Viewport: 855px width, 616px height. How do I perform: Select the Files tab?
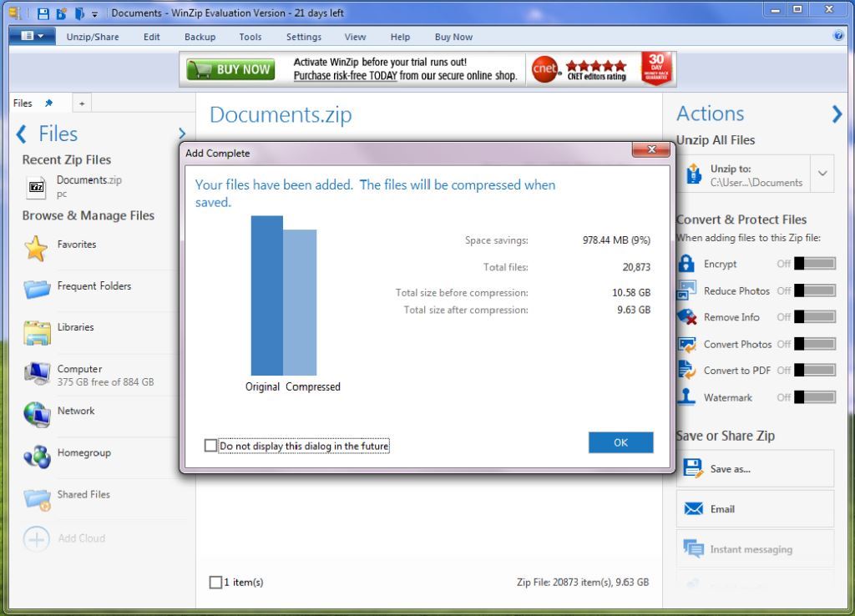click(23, 103)
